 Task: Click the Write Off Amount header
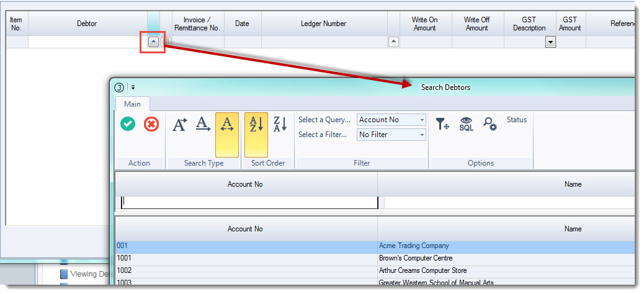[477, 24]
